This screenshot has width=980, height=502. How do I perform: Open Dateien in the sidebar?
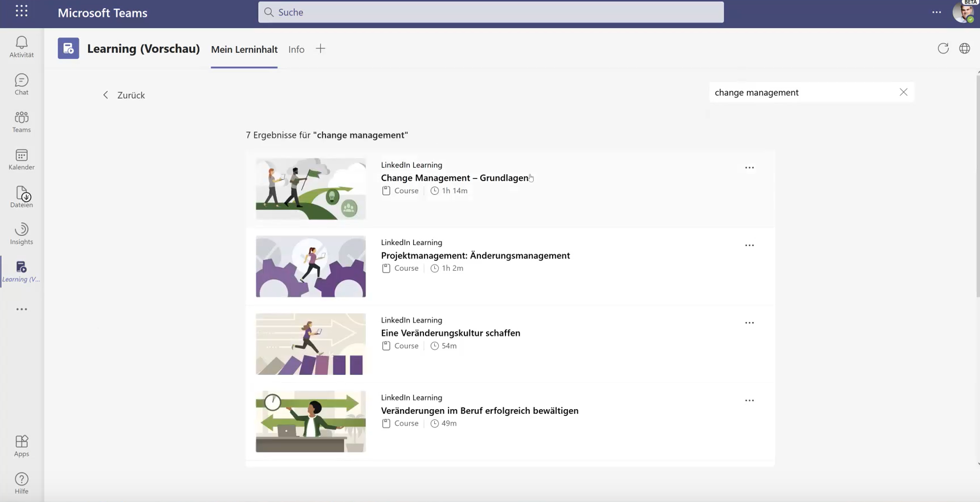(22, 197)
